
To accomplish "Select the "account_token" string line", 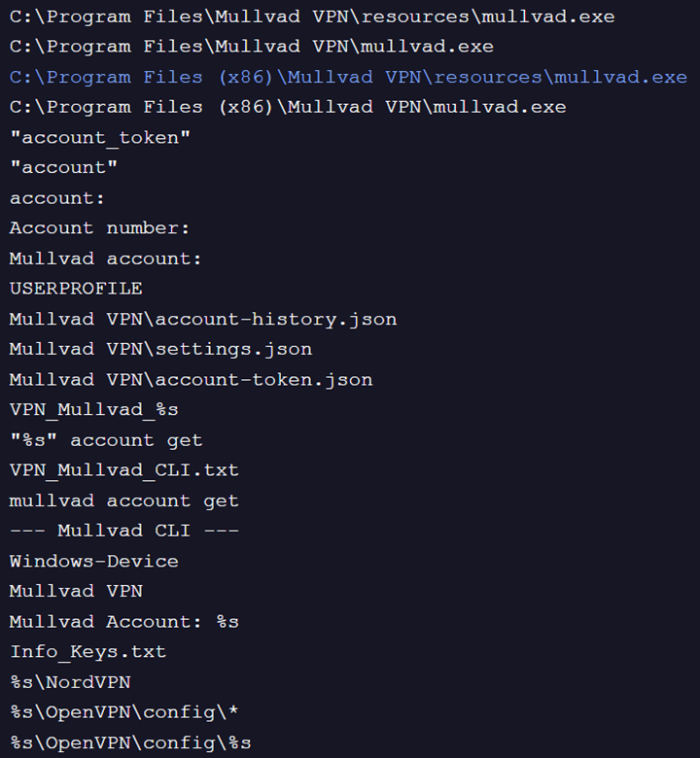I will point(100,137).
